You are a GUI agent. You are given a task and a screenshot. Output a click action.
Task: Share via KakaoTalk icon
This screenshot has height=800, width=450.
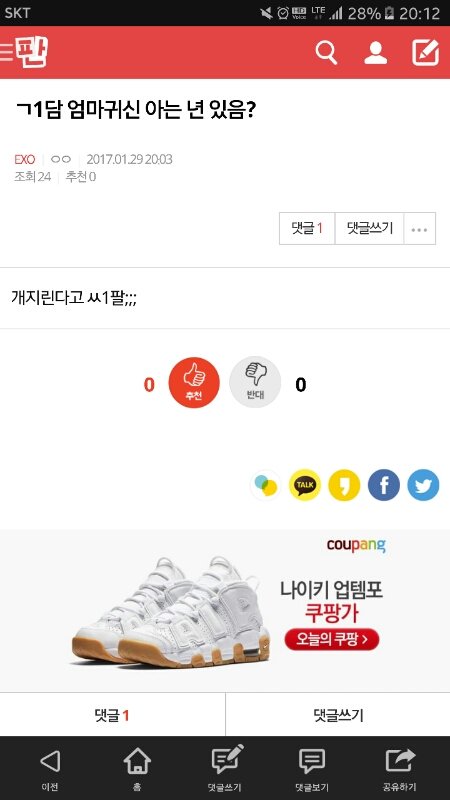click(x=305, y=485)
